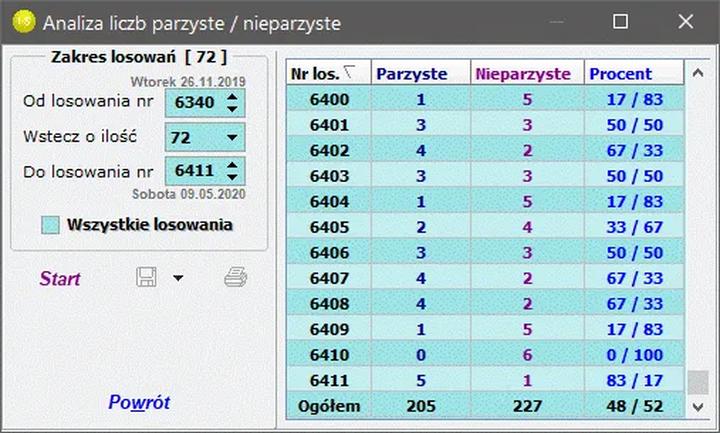This screenshot has height=433, width=720.
Task: Click the yellow lottery ball app icon
Action: [24, 22]
